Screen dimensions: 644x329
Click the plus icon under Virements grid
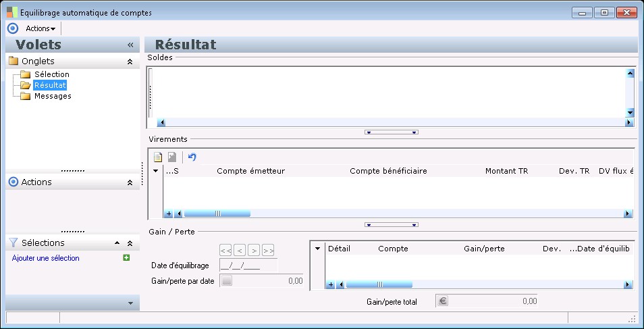[168, 214]
